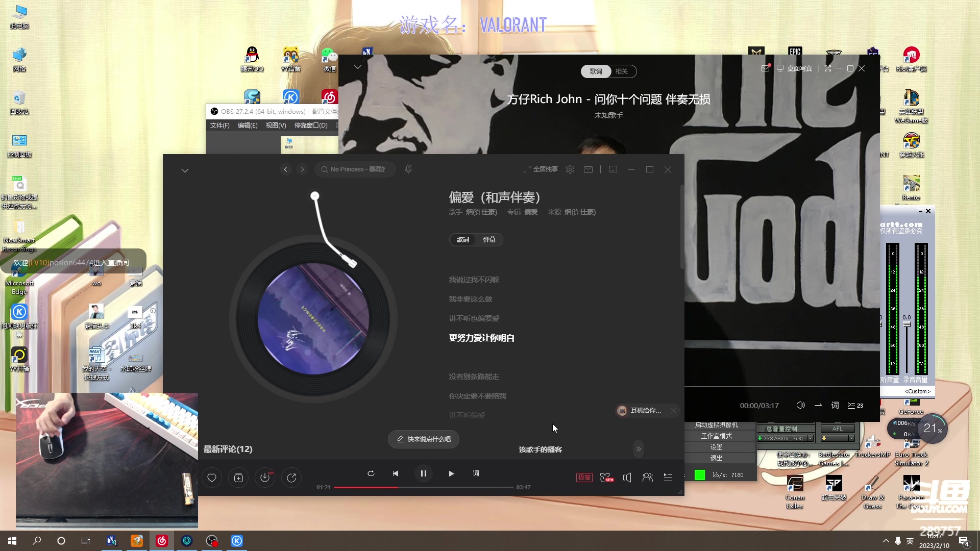
Task: Click the listen-together icon
Action: (x=647, y=478)
